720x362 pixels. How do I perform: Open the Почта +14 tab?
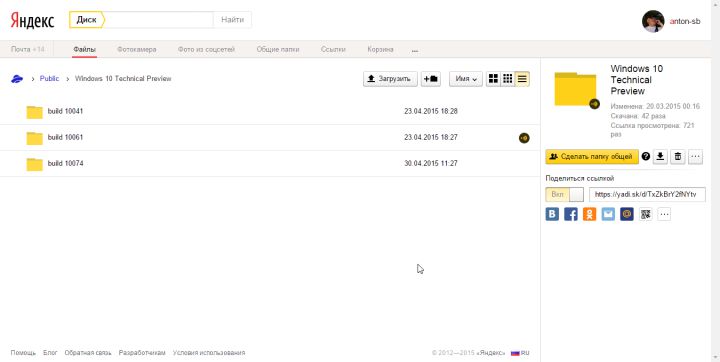(28, 49)
